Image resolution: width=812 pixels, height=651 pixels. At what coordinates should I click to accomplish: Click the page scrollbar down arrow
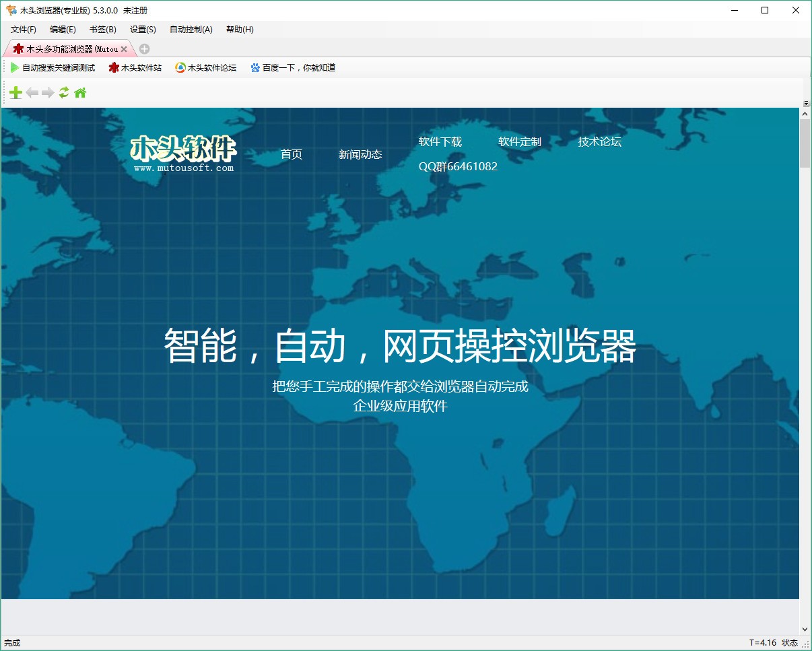805,629
